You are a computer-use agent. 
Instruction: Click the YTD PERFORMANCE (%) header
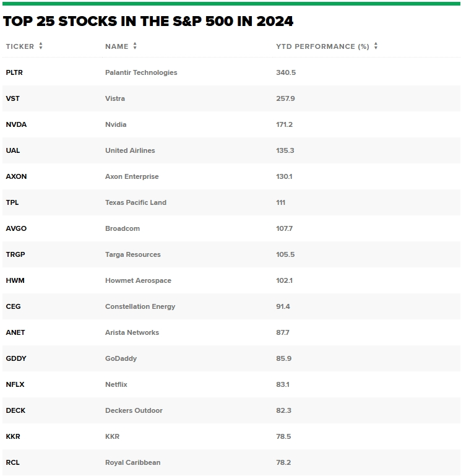322,46
